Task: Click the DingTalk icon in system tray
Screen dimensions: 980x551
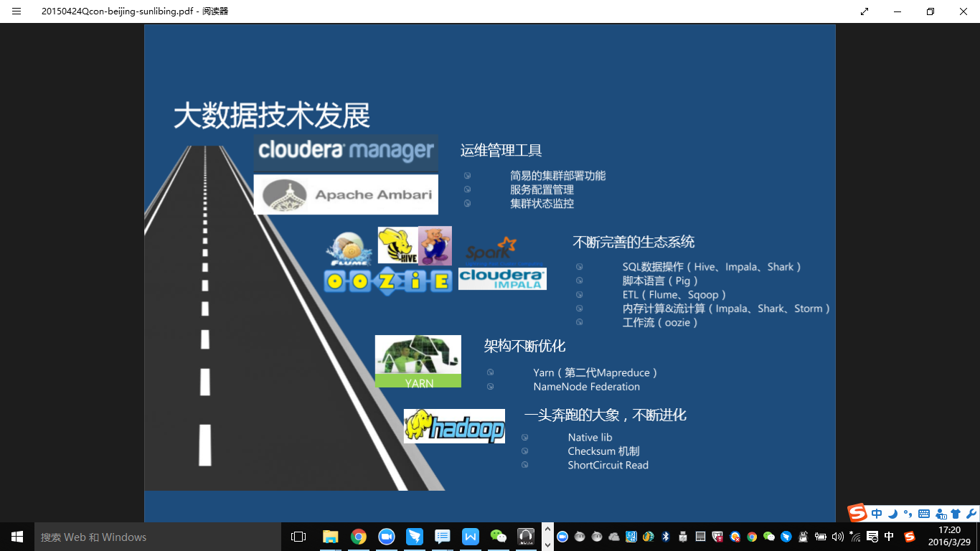Action: click(786, 537)
